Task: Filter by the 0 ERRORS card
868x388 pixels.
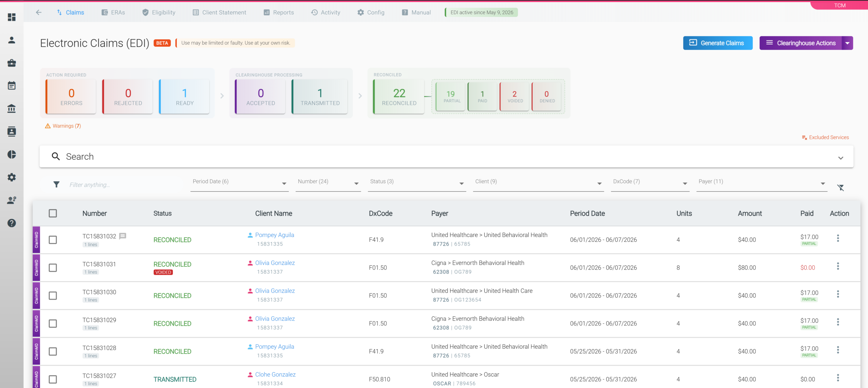Action: click(71, 97)
